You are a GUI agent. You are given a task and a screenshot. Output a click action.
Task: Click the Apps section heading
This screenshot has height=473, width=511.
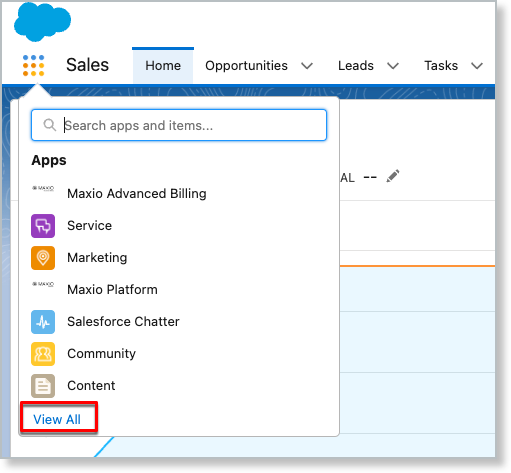[x=49, y=161]
